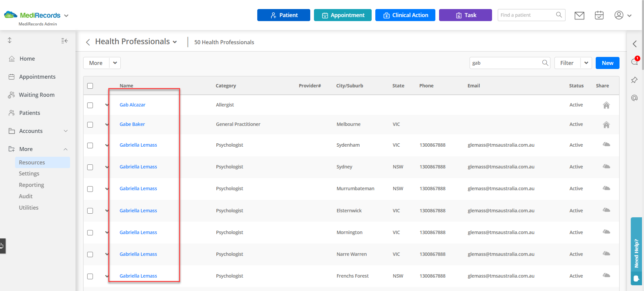Image resolution: width=644 pixels, height=291 pixels.
Task: Click home share icon for Gabe Baker
Action: tap(606, 125)
